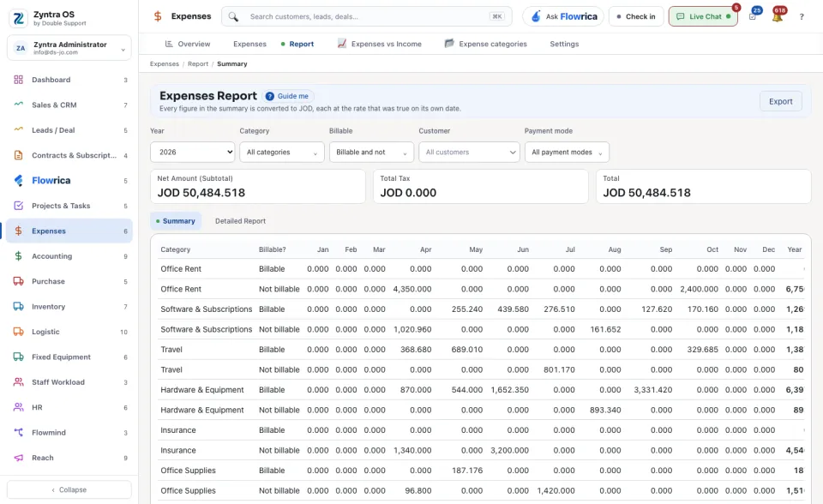
Task: Click the notifications bell icon
Action: 778,16
